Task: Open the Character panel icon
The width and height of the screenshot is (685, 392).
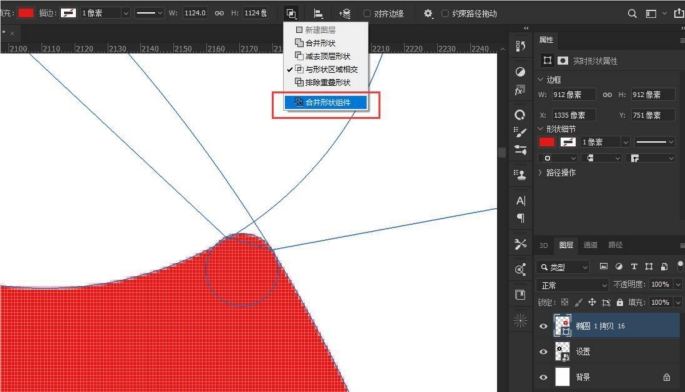Action: tap(520, 201)
